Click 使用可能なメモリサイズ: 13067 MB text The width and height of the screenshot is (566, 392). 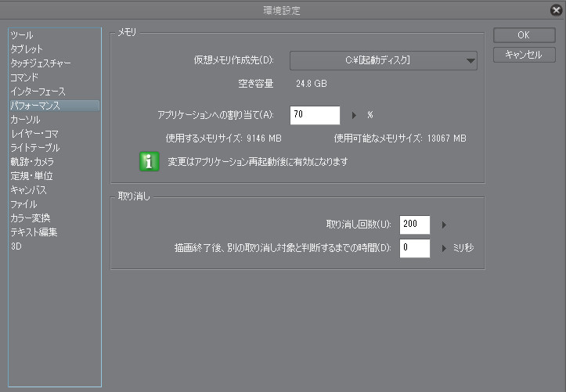[400, 138]
